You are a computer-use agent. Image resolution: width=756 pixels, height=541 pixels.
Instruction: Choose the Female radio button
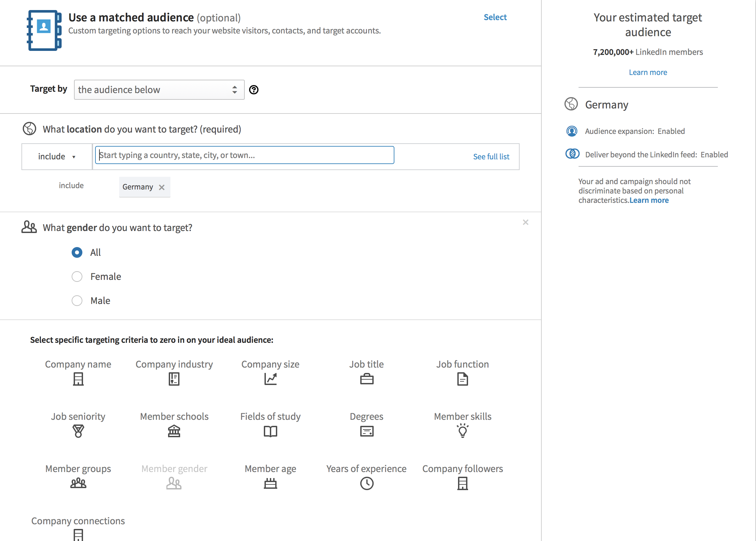point(77,277)
